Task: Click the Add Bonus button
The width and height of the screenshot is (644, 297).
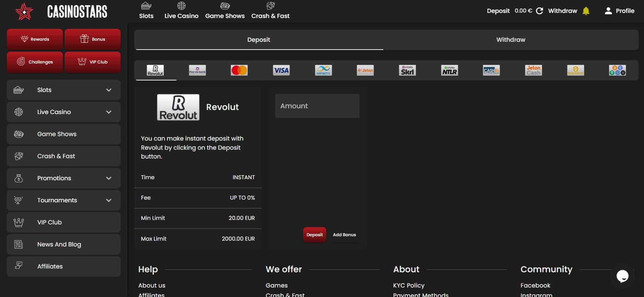Action: (344, 235)
